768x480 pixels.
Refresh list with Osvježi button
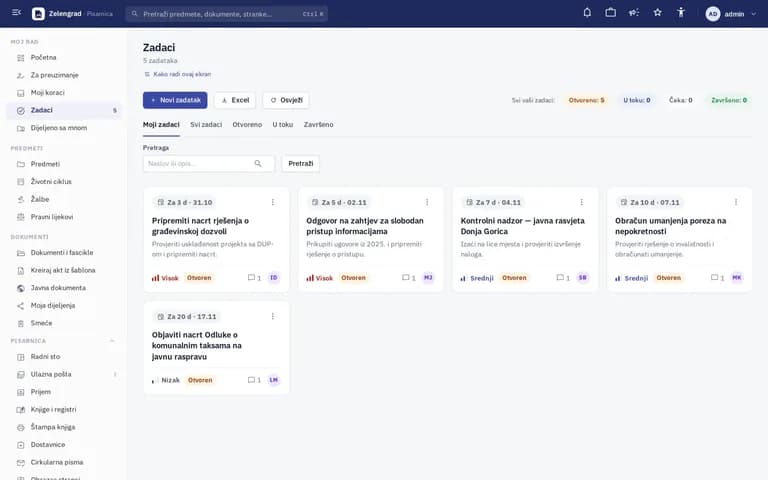pyautogui.click(x=286, y=100)
